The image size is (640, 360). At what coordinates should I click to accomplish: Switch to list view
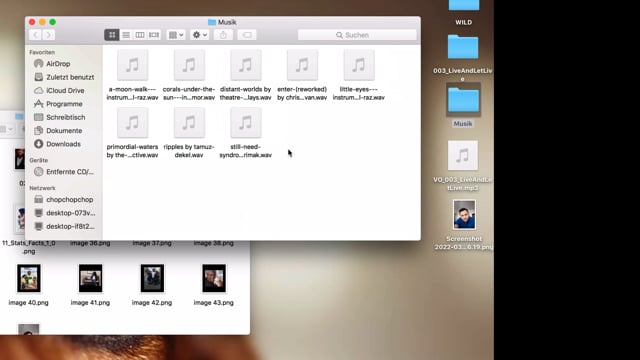pyautogui.click(x=126, y=35)
